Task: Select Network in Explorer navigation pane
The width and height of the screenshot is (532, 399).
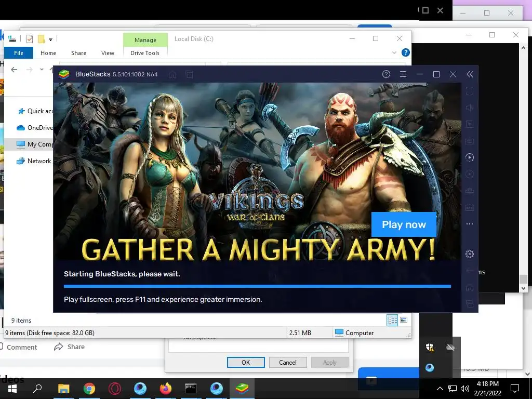Action: (34, 161)
